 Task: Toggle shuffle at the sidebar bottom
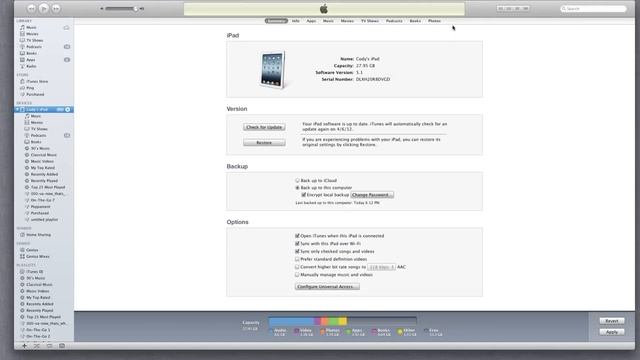(x=37, y=346)
